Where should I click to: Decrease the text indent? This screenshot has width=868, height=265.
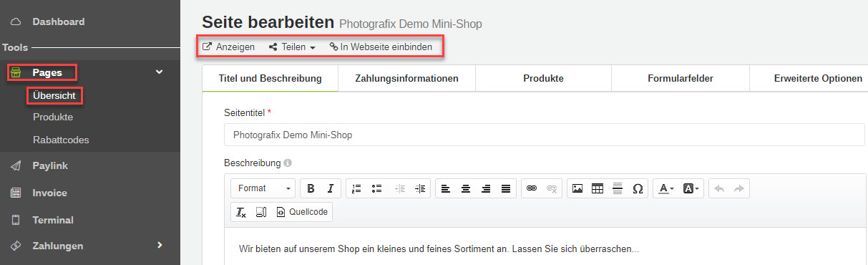399,188
